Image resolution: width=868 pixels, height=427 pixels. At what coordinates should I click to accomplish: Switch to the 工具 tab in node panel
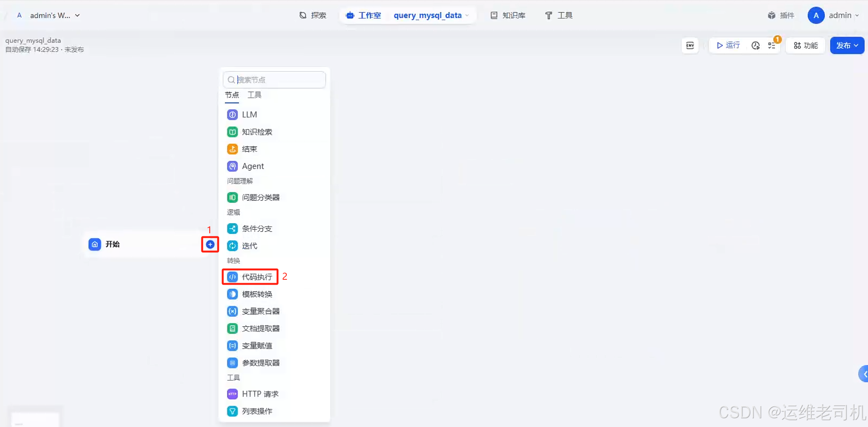[x=254, y=95]
